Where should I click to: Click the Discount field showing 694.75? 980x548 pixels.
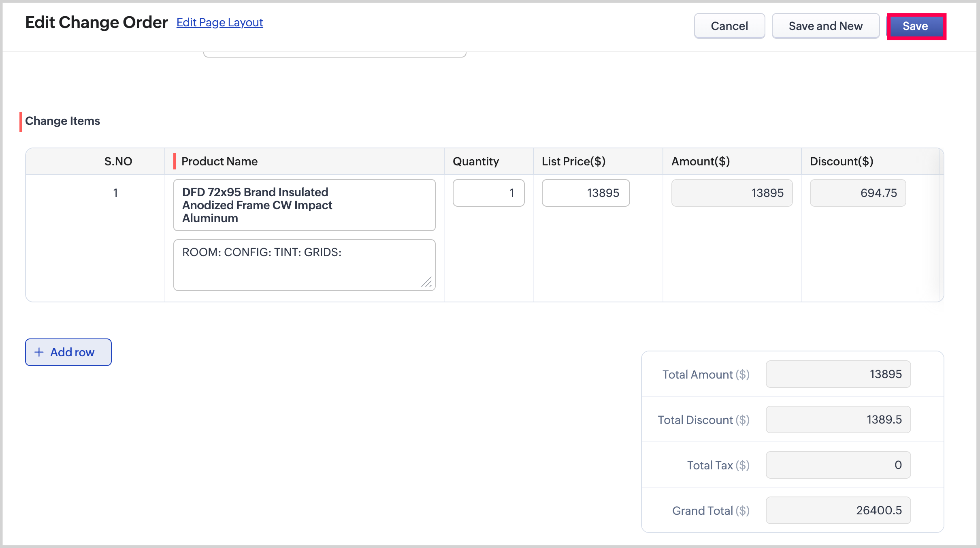pyautogui.click(x=857, y=193)
